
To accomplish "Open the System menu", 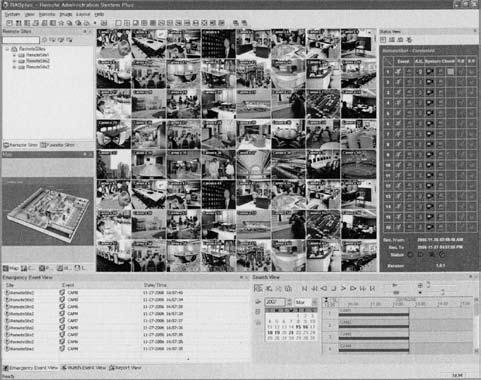I will (x=12, y=14).
